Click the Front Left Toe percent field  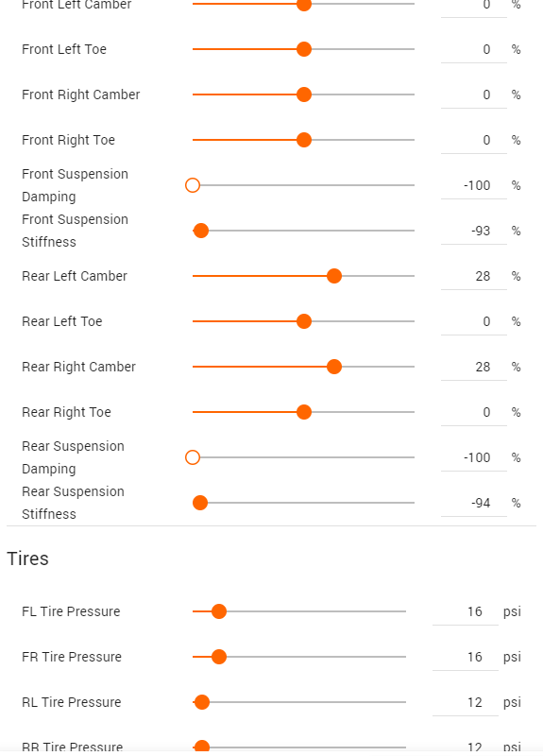coord(474,49)
